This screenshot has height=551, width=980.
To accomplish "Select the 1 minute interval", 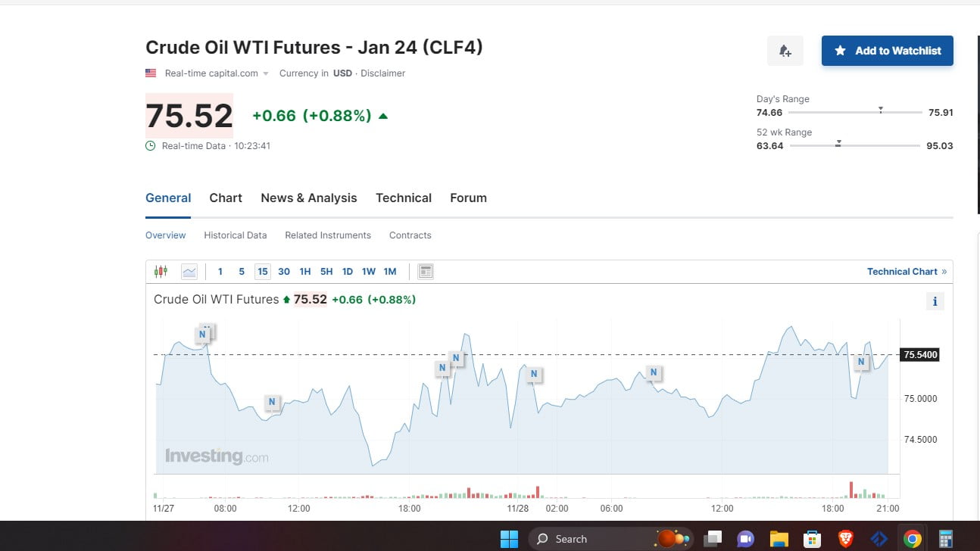I will (x=220, y=271).
